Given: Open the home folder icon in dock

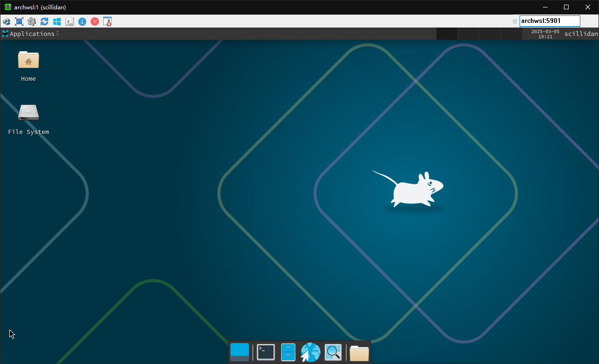Looking at the screenshot, I should [x=359, y=353].
